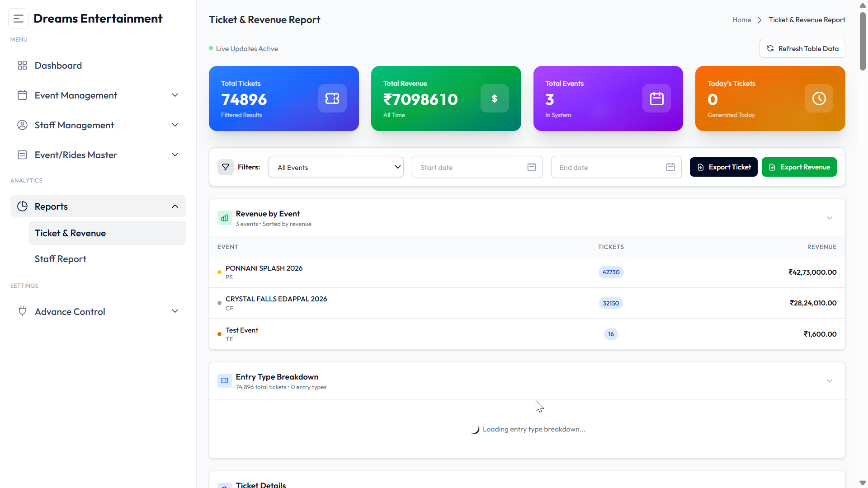This screenshot has width=868, height=488.
Task: Open the End date calendar icon
Action: (x=670, y=167)
